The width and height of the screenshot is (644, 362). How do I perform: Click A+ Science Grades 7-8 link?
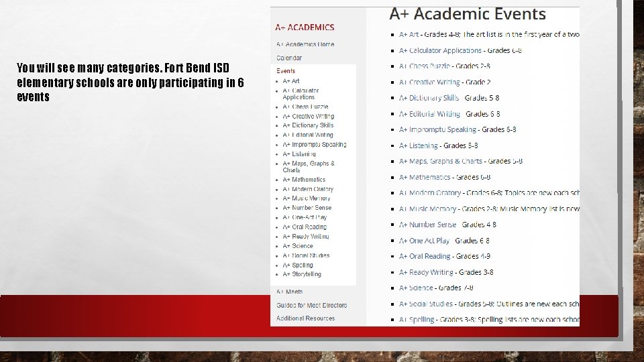(x=416, y=288)
